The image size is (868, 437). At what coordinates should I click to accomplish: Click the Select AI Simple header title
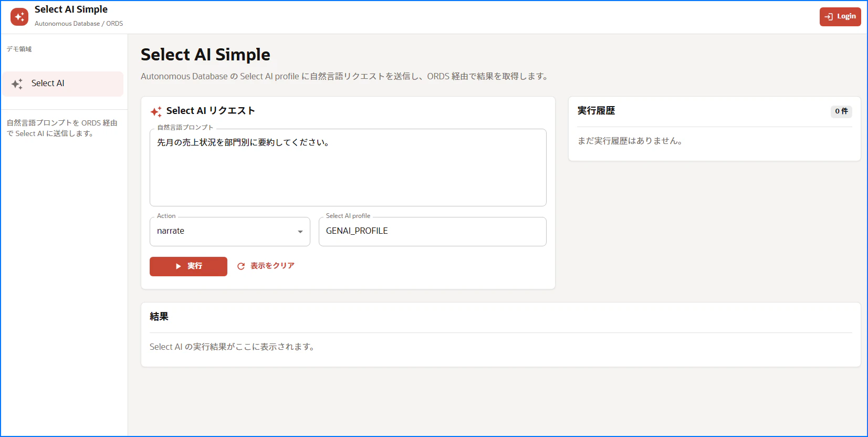[x=71, y=9]
